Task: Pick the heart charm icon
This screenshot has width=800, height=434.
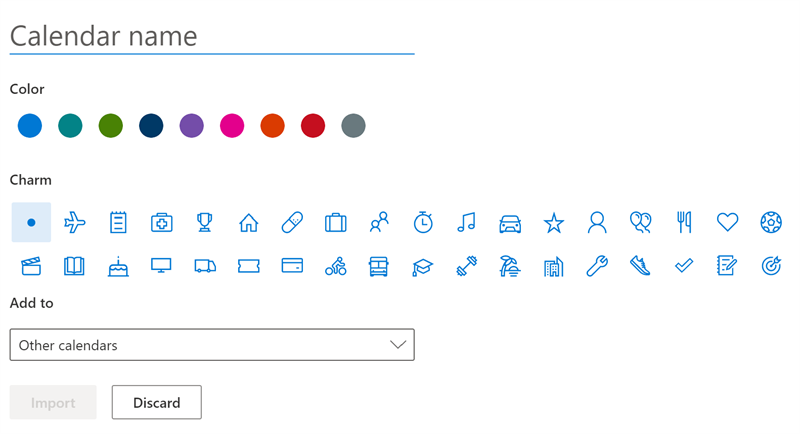Action: 728,222
